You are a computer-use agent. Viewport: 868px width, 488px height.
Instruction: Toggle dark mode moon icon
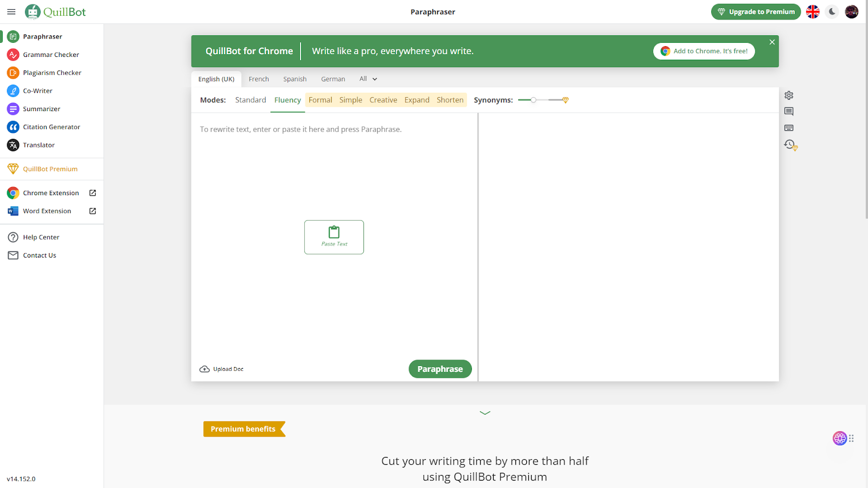point(832,11)
